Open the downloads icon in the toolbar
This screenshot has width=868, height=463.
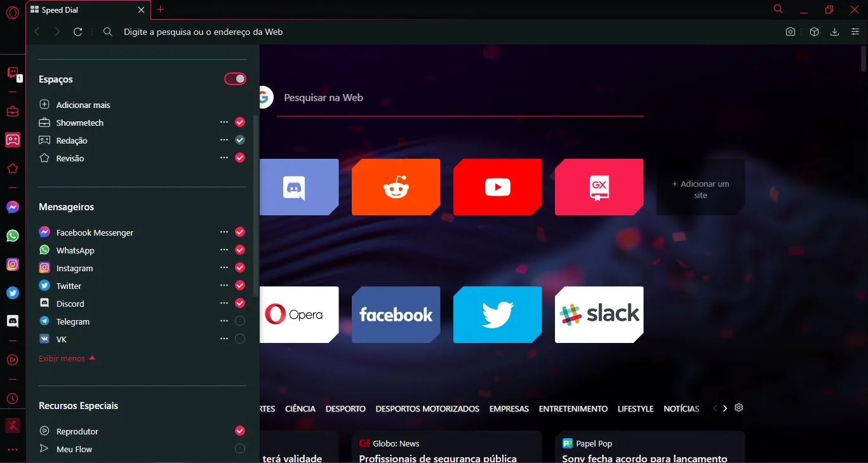[x=835, y=32]
